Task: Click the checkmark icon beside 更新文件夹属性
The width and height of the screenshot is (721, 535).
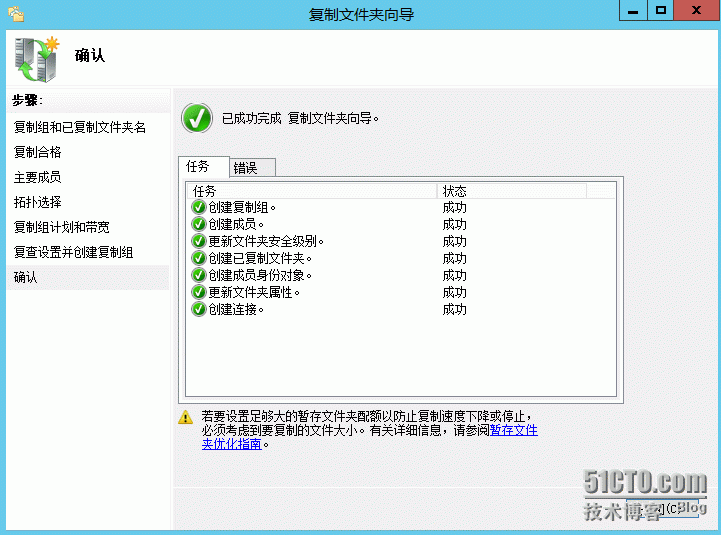Action: coord(199,293)
